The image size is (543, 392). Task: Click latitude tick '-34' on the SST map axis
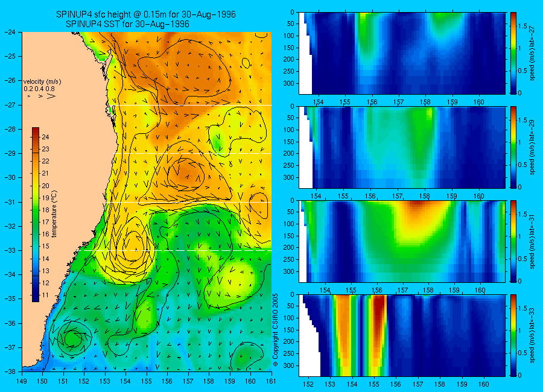point(9,274)
